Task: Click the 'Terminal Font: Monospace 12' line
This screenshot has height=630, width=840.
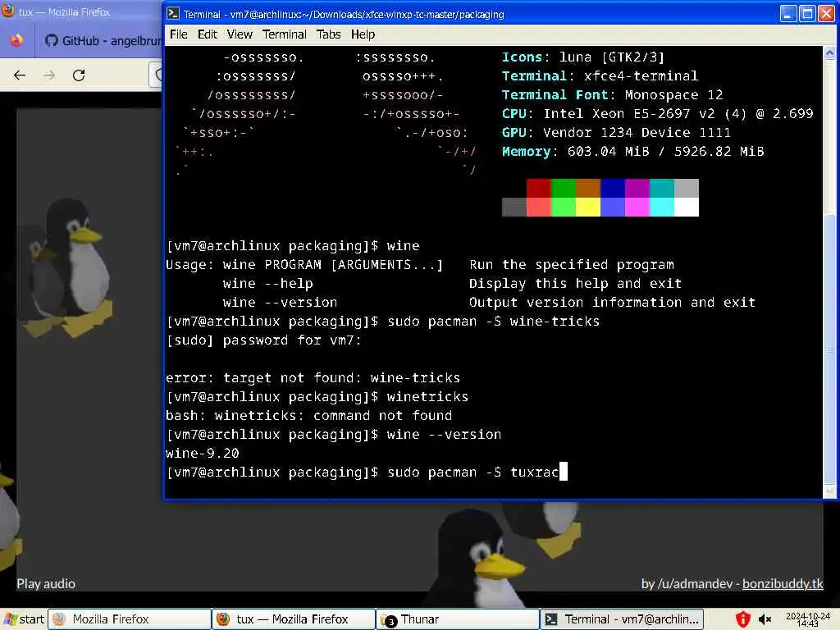Action: [612, 95]
